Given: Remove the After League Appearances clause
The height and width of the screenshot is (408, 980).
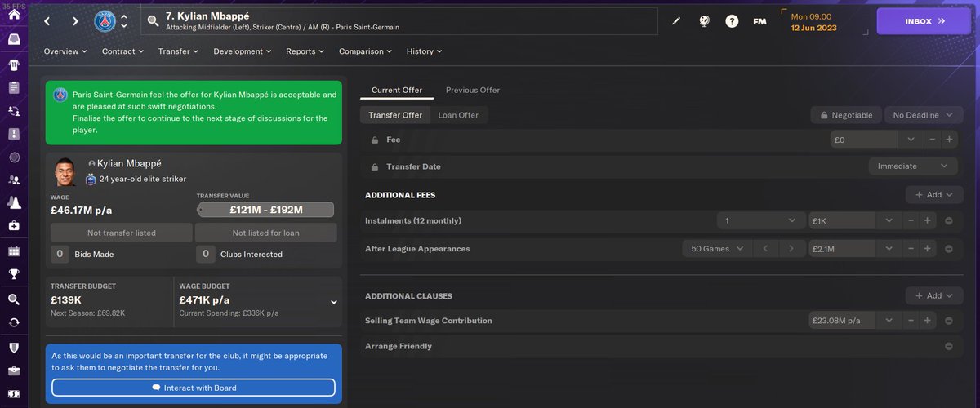Looking at the screenshot, I should tap(949, 249).
